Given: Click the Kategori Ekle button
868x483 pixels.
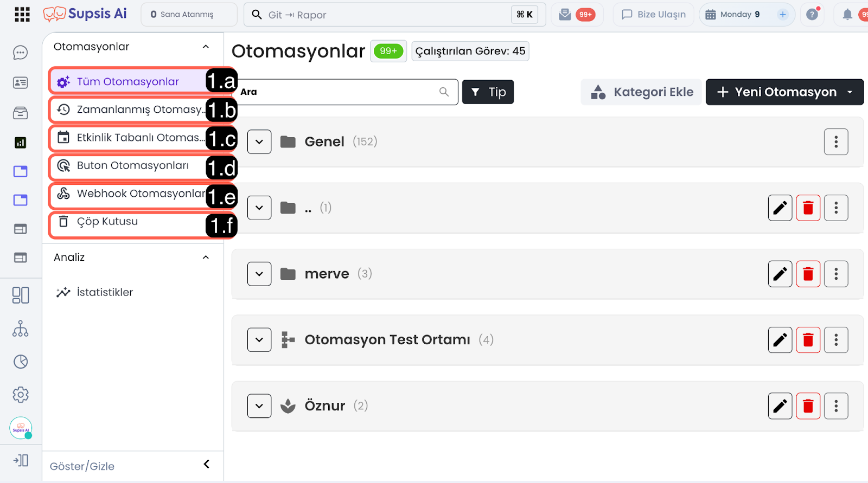Looking at the screenshot, I should click(x=642, y=92).
